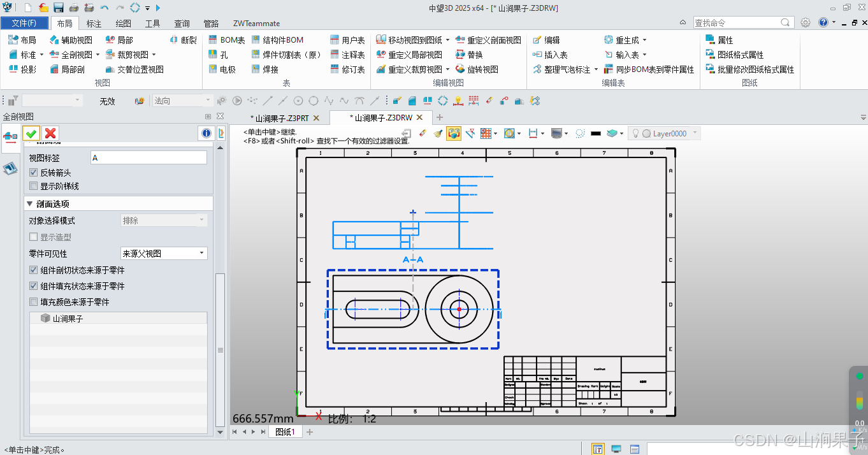Close the 山涧果子.Z3DRW tab
This screenshot has width=868, height=455.
coord(419,118)
